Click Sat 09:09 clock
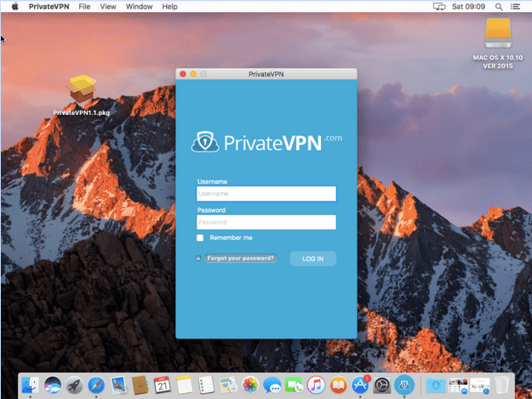This screenshot has height=399, width=532. (468, 7)
